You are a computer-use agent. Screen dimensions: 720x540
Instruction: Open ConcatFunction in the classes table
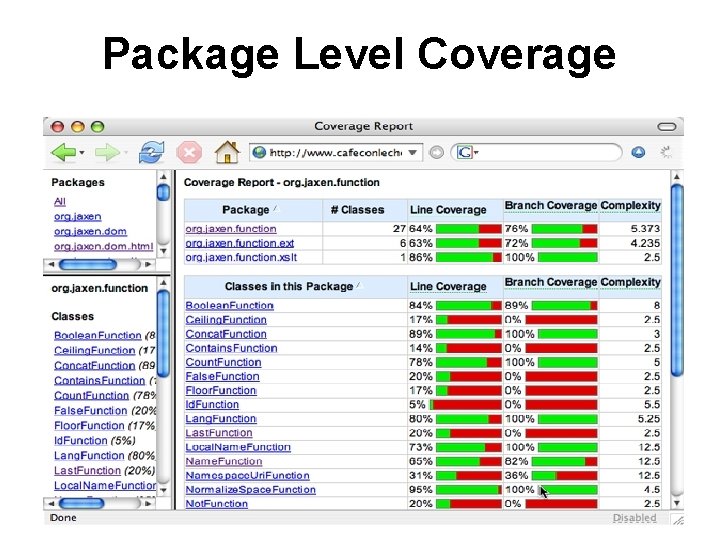[226, 334]
